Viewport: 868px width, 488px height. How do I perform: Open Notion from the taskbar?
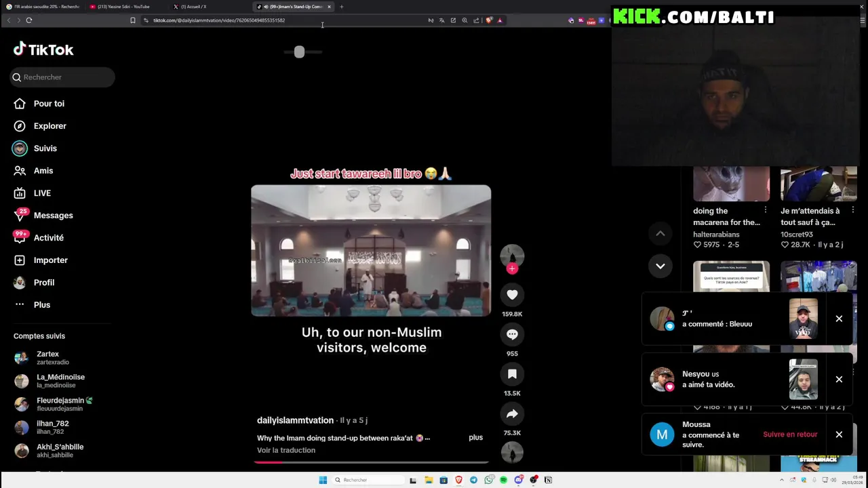(x=548, y=480)
